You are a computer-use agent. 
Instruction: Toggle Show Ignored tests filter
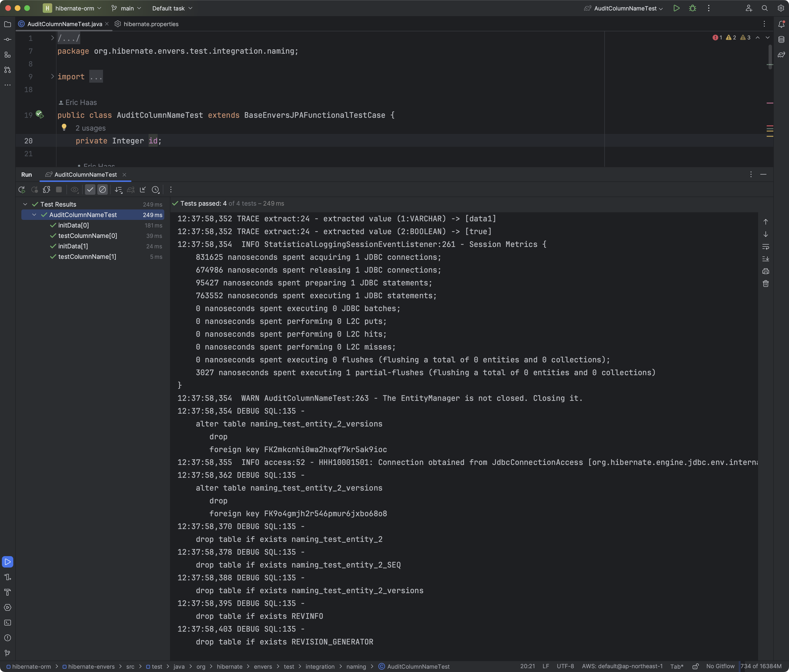click(103, 190)
